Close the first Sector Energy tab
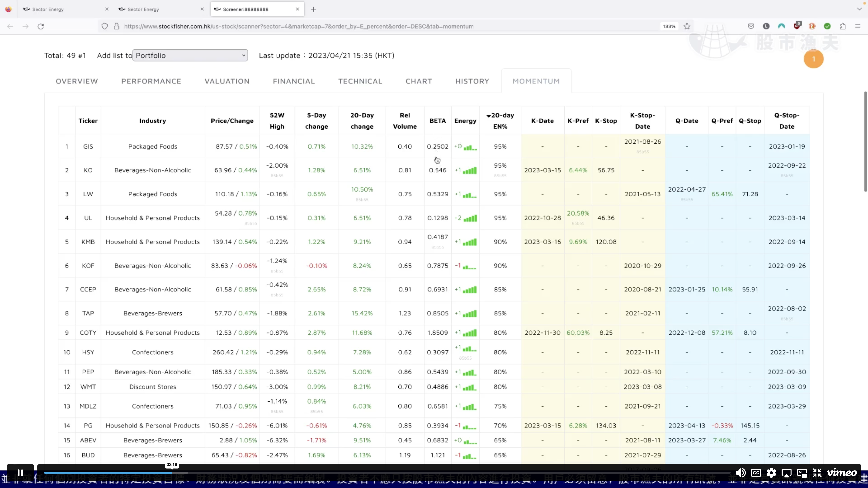 click(107, 9)
